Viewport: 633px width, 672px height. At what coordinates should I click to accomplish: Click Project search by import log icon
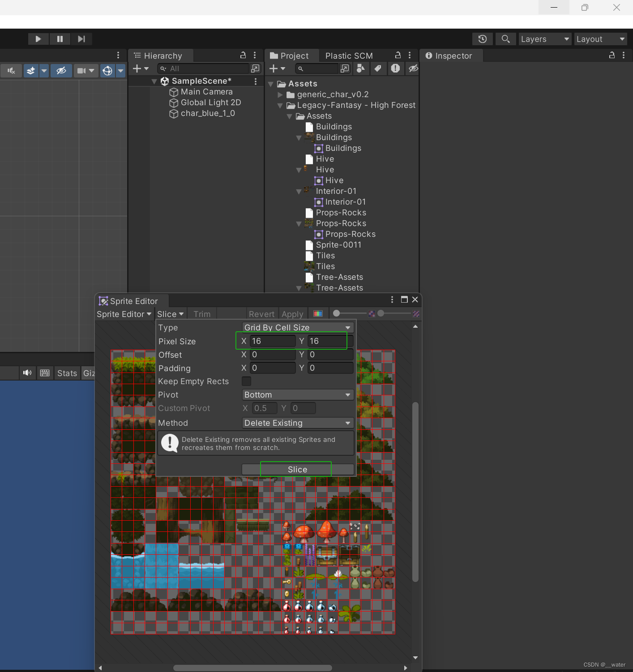click(395, 68)
